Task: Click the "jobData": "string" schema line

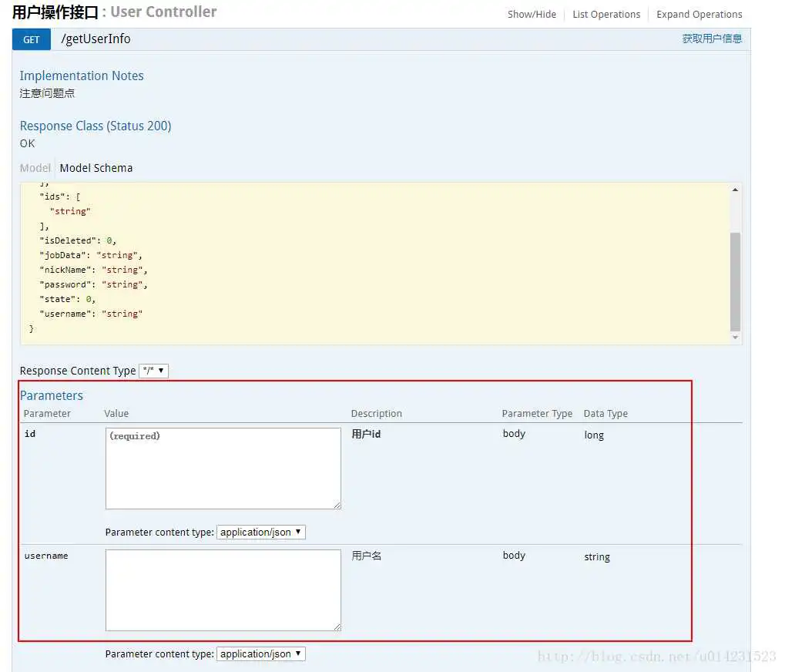Action: point(91,255)
